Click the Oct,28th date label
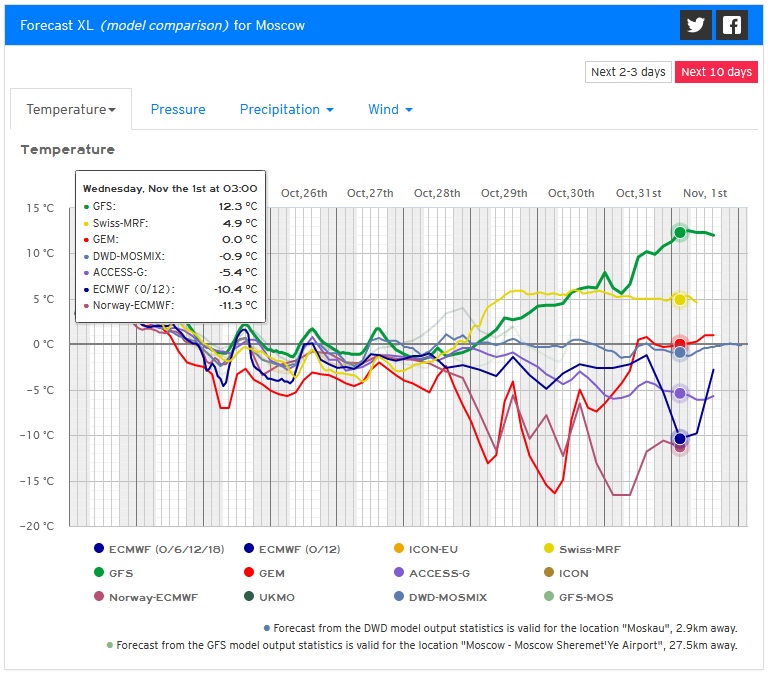Image resolution: width=771 pixels, height=677 pixels. coord(437,193)
